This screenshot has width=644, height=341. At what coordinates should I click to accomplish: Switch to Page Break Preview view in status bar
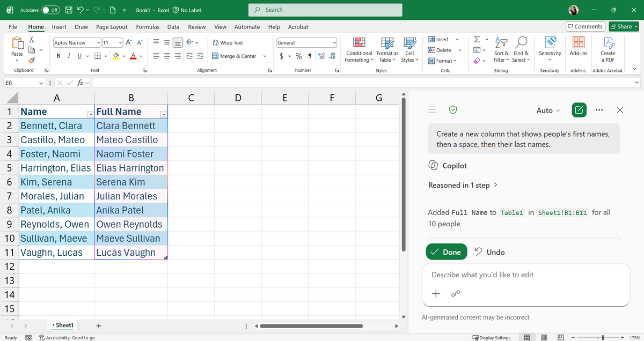click(x=561, y=337)
